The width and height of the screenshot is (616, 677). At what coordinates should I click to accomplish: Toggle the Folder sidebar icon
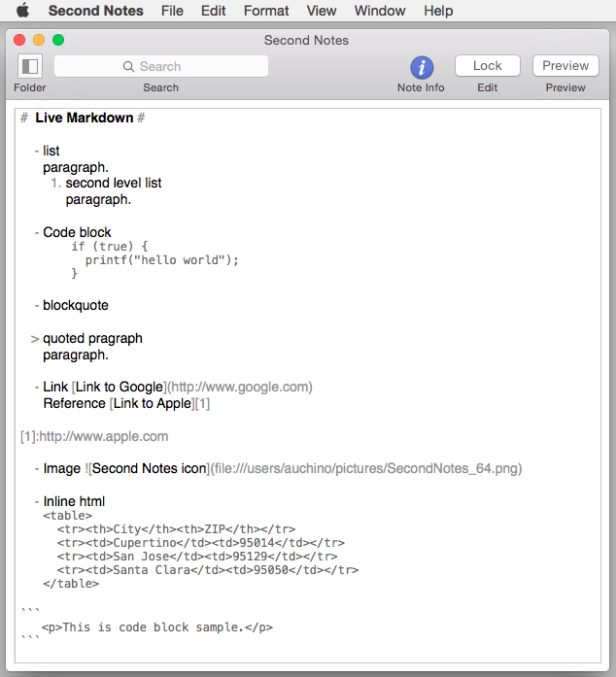pos(30,66)
